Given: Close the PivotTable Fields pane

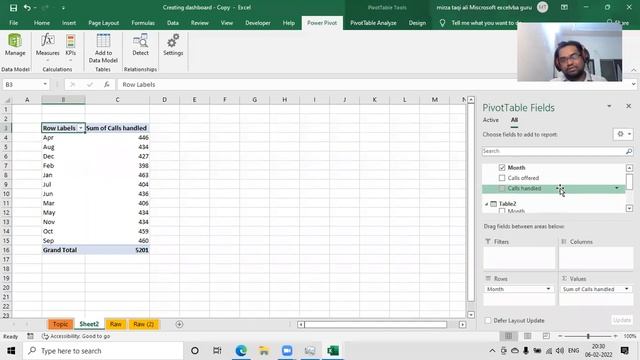Looking at the screenshot, I should coord(629,106).
